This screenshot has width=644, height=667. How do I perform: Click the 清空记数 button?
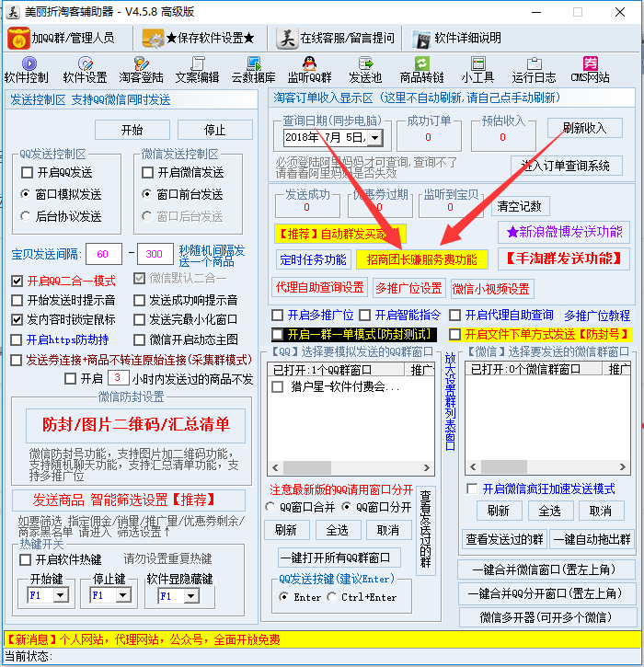(520, 206)
